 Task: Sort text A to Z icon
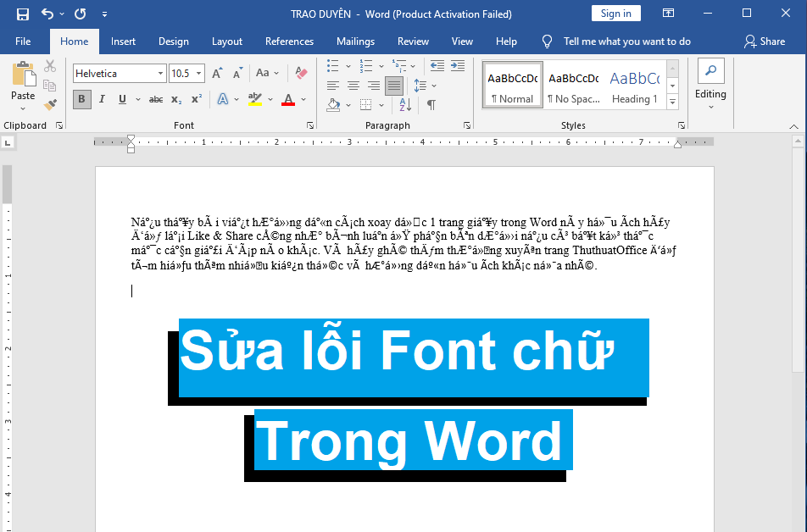pos(405,105)
